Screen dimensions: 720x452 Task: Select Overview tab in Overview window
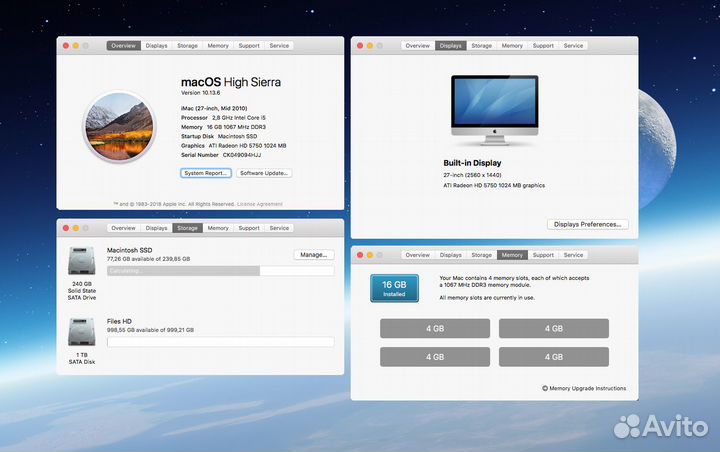click(x=124, y=45)
